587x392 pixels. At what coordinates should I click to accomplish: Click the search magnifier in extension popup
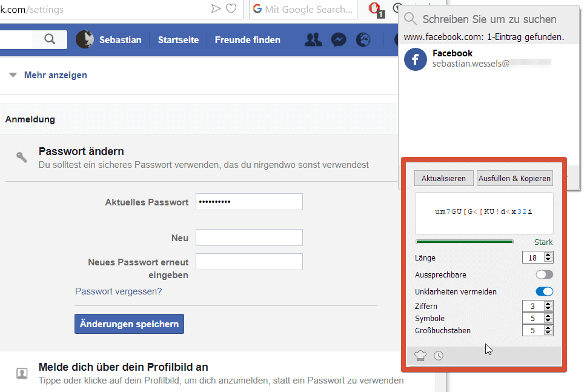410,18
